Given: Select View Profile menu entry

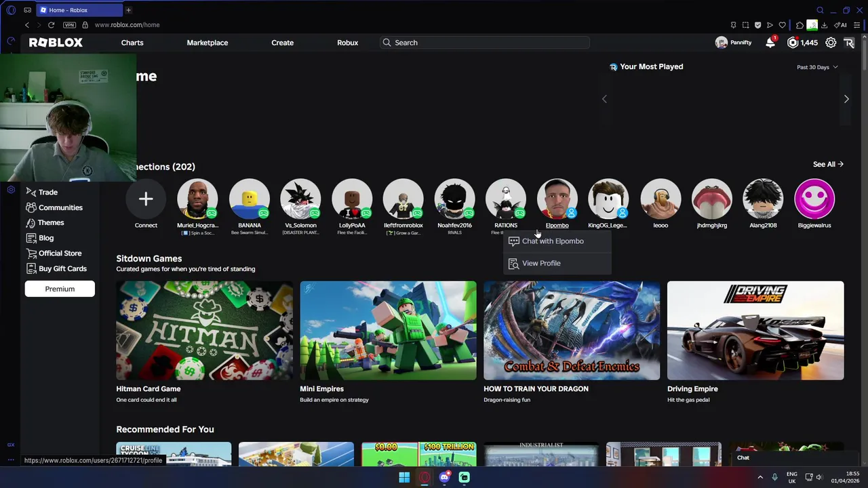Looking at the screenshot, I should pos(557,263).
